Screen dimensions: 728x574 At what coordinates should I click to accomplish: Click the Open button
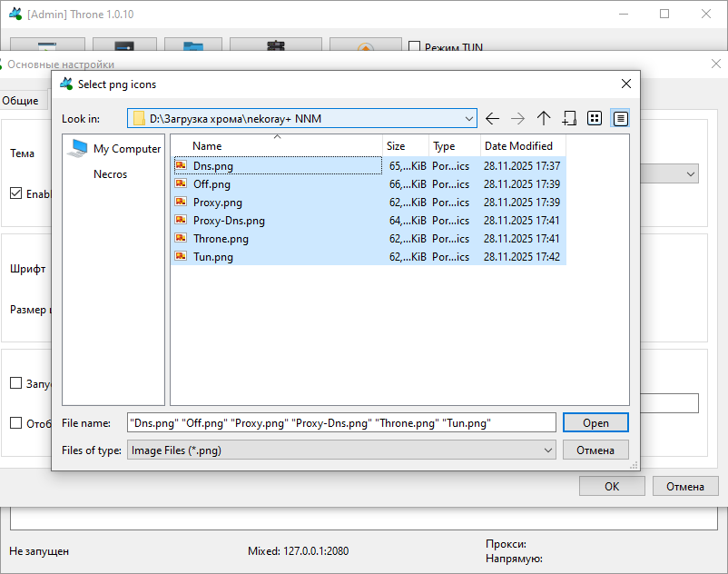click(x=595, y=422)
